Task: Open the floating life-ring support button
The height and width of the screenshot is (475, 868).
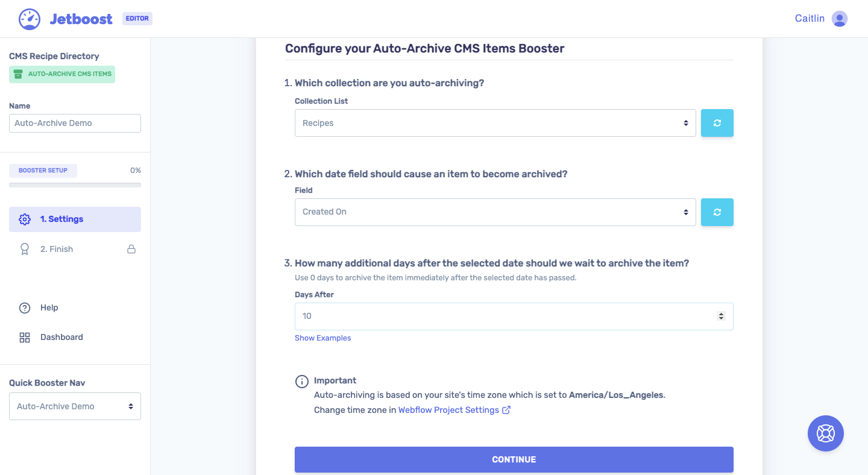Action: pyautogui.click(x=825, y=433)
